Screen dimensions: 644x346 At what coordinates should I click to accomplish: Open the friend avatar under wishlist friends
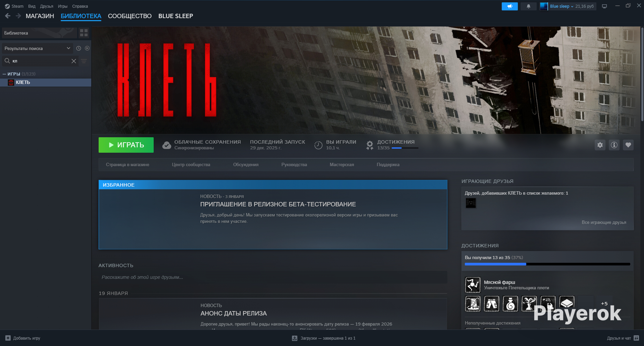point(471,203)
